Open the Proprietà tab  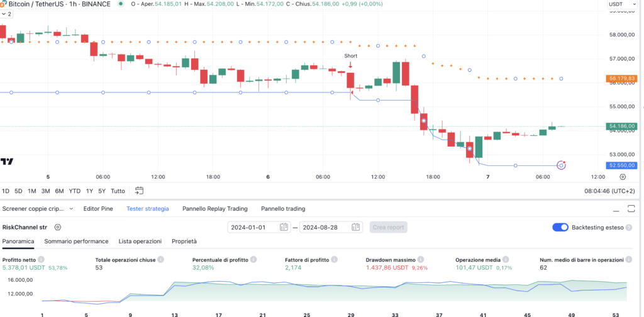tap(184, 242)
